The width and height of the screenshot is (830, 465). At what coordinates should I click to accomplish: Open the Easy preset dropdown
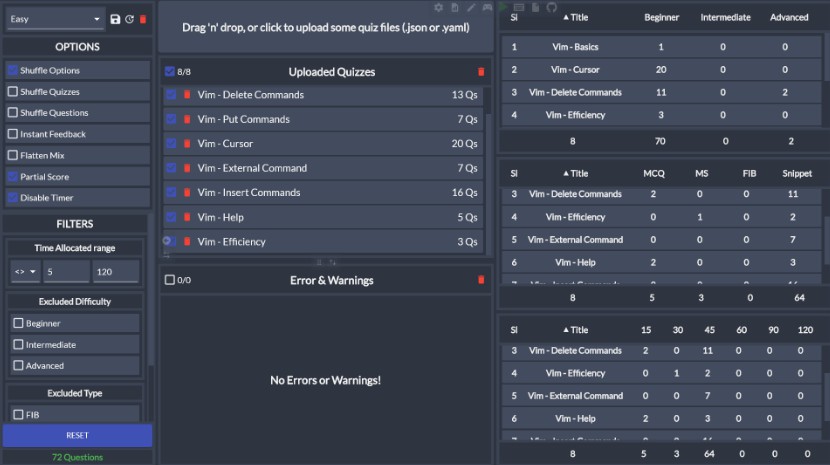click(x=55, y=19)
